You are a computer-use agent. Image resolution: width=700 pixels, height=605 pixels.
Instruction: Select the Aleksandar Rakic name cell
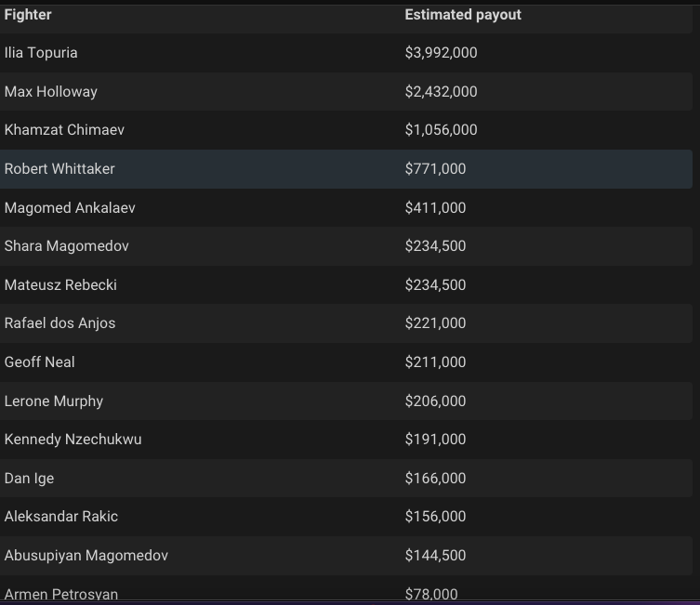(x=61, y=517)
